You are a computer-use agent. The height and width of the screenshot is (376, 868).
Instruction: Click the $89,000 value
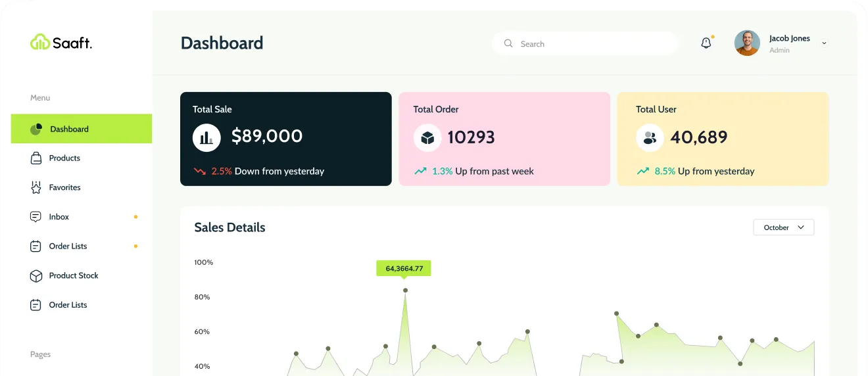267,136
